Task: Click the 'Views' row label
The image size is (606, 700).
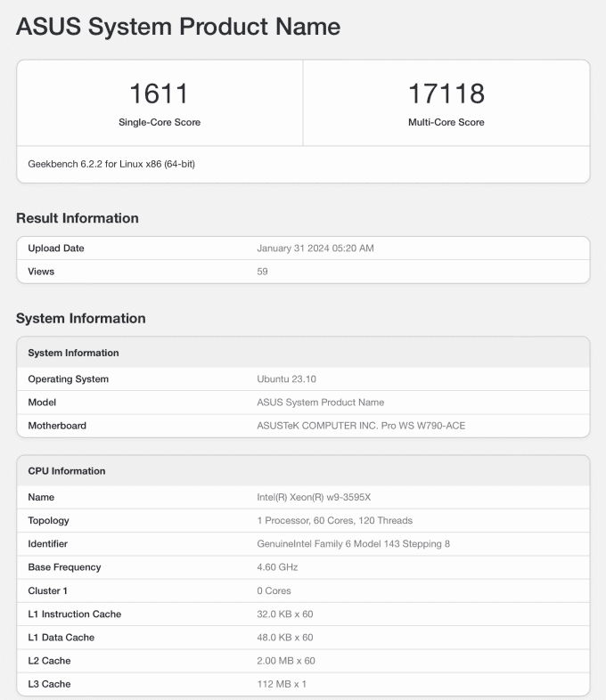Action: click(41, 272)
